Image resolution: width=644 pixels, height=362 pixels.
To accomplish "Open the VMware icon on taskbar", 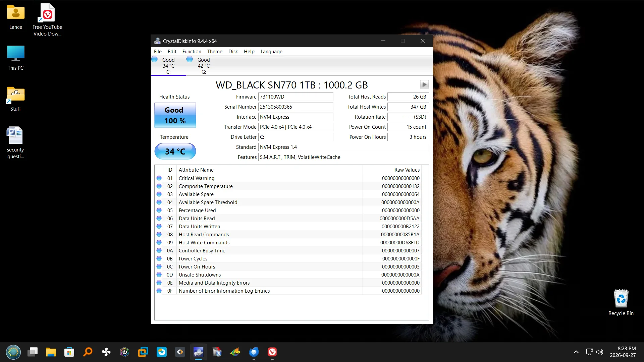I will (x=143, y=352).
